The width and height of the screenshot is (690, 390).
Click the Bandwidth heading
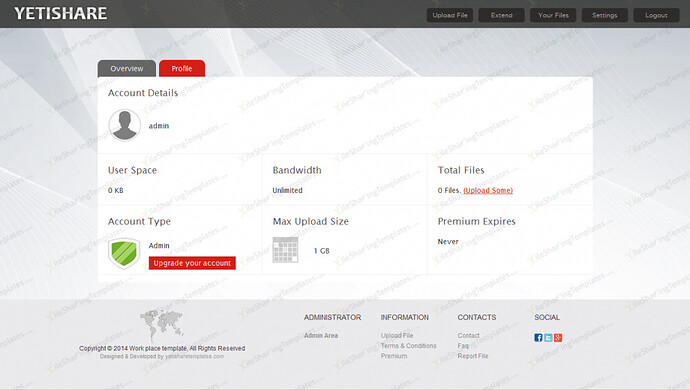[x=297, y=170]
